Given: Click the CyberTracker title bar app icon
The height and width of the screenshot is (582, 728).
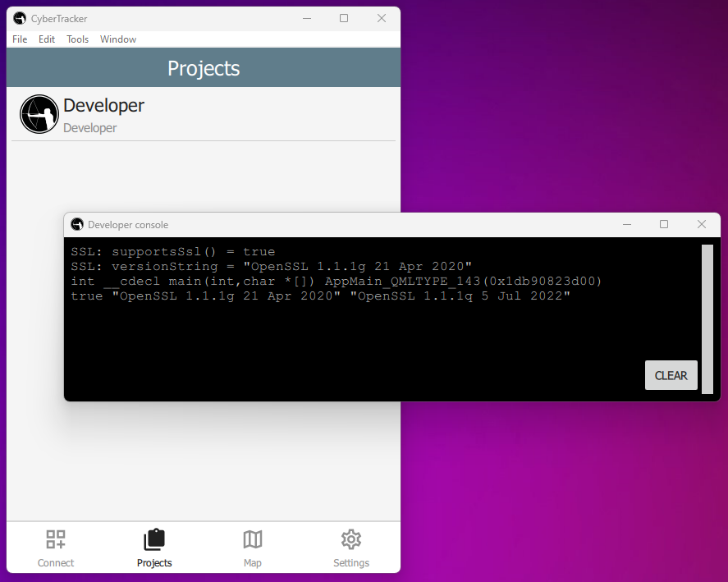Looking at the screenshot, I should [20, 18].
